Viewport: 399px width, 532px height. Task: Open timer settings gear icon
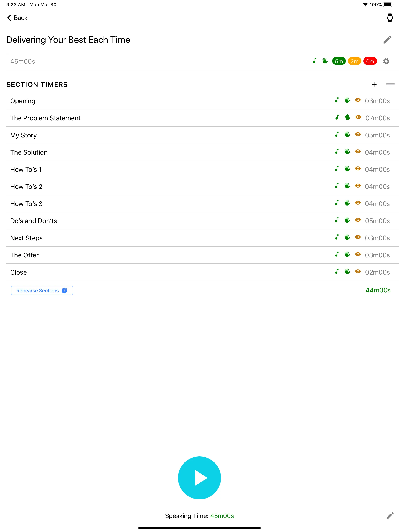386,61
